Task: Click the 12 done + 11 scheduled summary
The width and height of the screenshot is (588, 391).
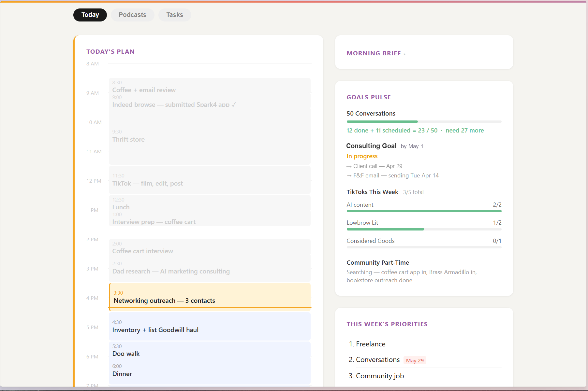Action: 415,131
